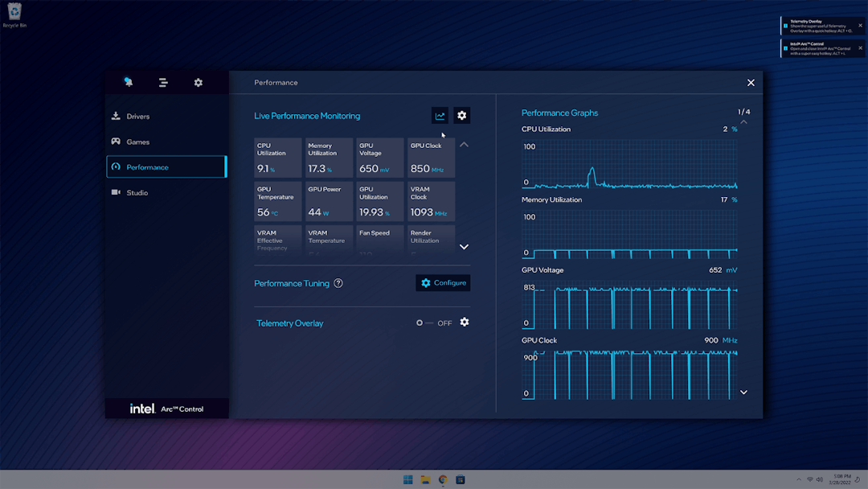This screenshot has height=489, width=868.
Task: Launch Microsoft Edge from the taskbar
Action: 442,479
